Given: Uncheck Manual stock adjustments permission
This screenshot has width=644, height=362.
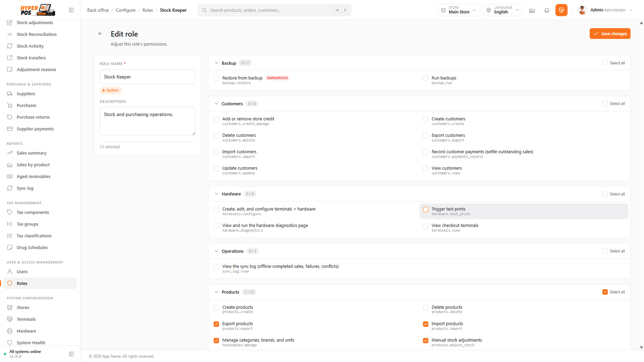Looking at the screenshot, I should [425, 341].
